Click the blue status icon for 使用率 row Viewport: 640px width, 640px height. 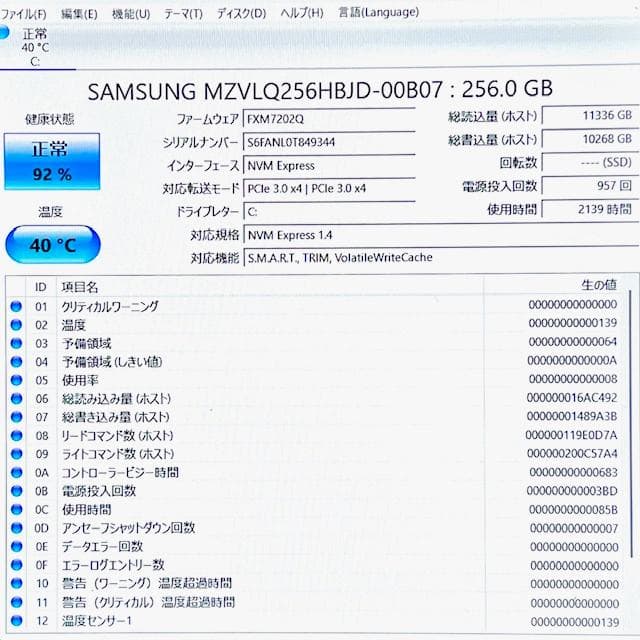pyautogui.click(x=16, y=380)
